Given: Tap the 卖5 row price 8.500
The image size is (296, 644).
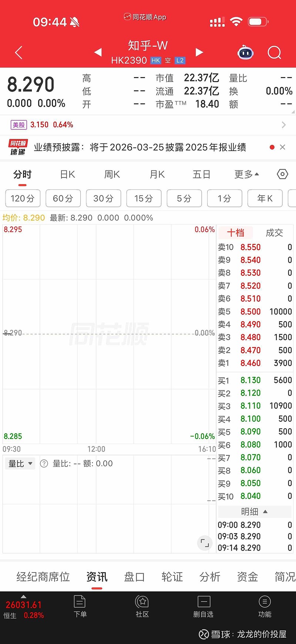Looking at the screenshot, I should (250, 312).
